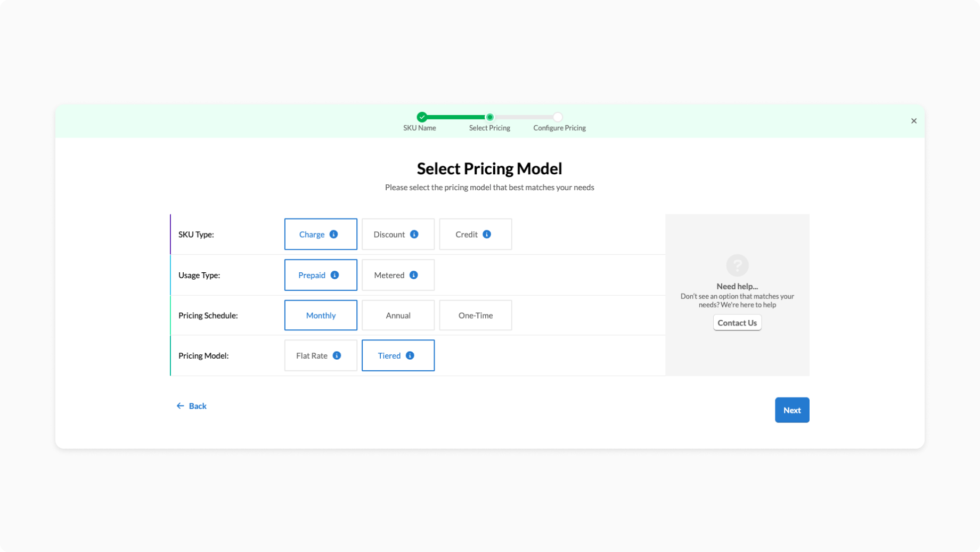Screen dimensions: 980x552
Task: Jump to the Configure Pricing step
Action: click(x=558, y=117)
